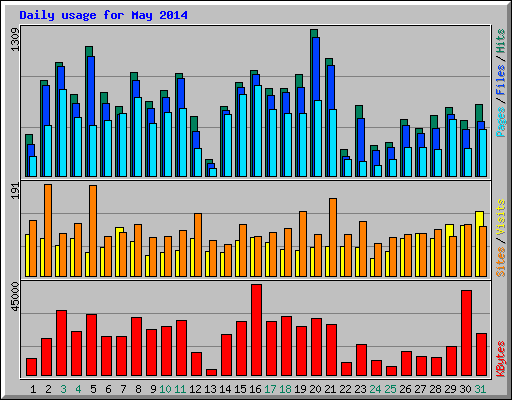Click the orange Visits bar for day 21

333,237
